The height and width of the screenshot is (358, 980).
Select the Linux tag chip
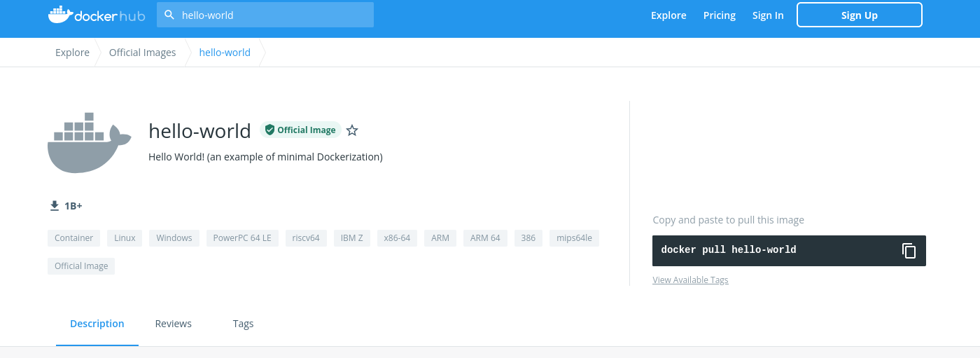click(125, 238)
